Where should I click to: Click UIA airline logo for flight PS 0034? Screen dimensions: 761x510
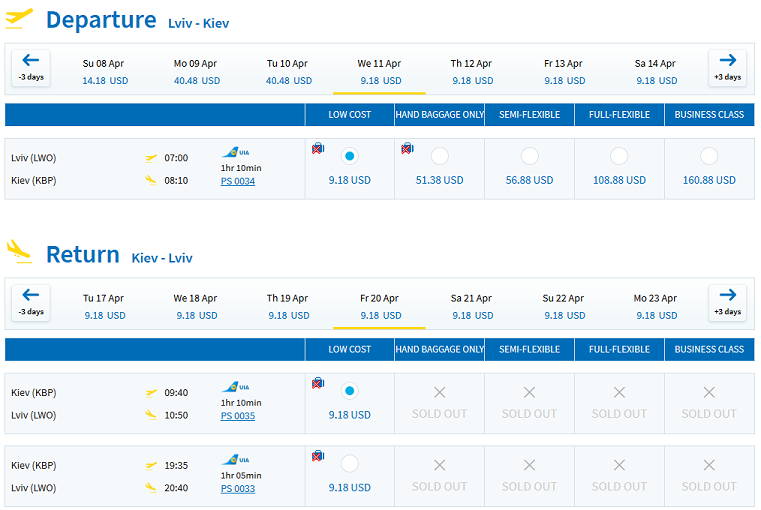coord(235,152)
